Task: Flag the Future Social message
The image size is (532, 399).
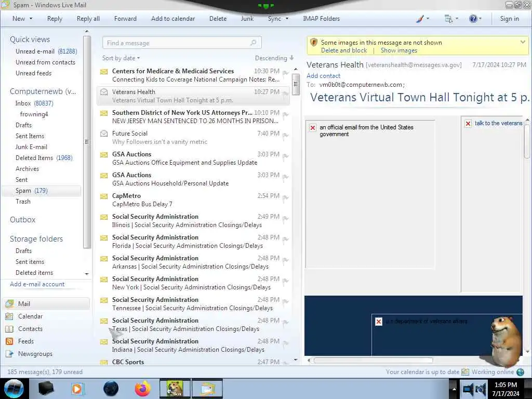Action: point(285,136)
